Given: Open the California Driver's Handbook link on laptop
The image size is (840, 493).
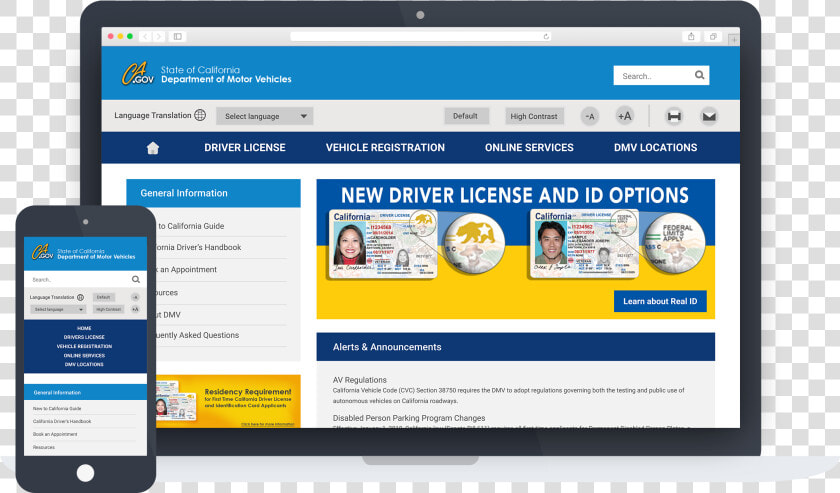Looking at the screenshot, I should click(x=199, y=248).
